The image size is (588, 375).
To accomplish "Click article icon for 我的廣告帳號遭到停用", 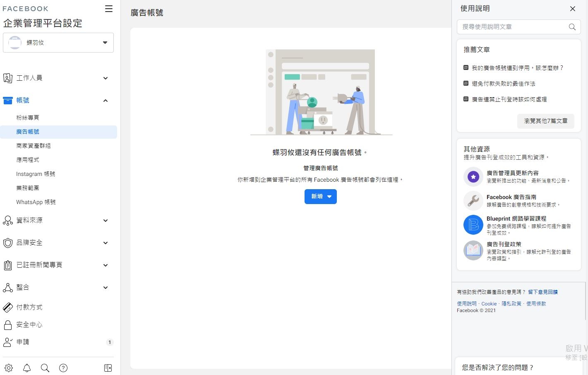I will [x=466, y=67].
